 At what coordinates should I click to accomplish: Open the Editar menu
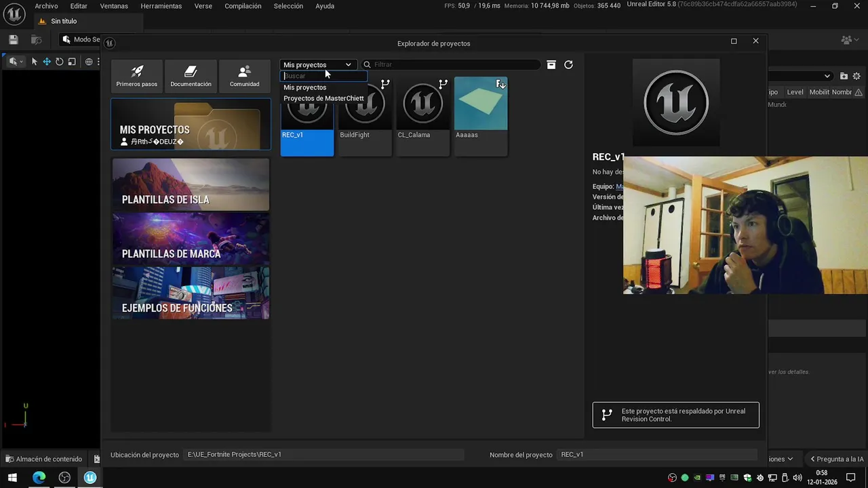point(79,6)
